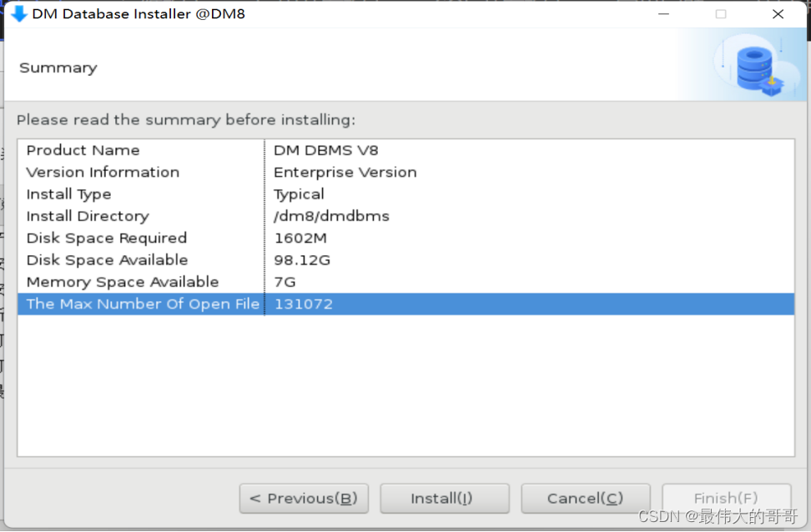Image resolution: width=811 pixels, height=532 pixels.
Task: Minimize the installer window
Action: [x=663, y=13]
